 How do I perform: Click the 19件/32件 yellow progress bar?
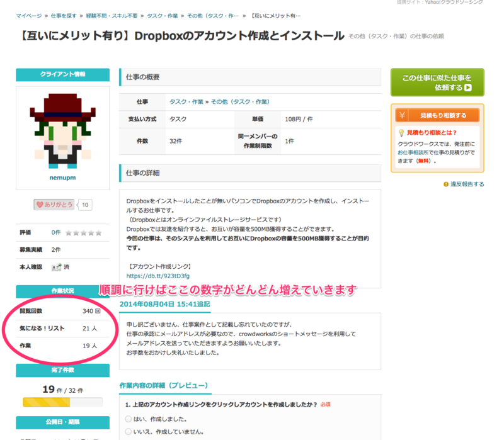click(62, 402)
